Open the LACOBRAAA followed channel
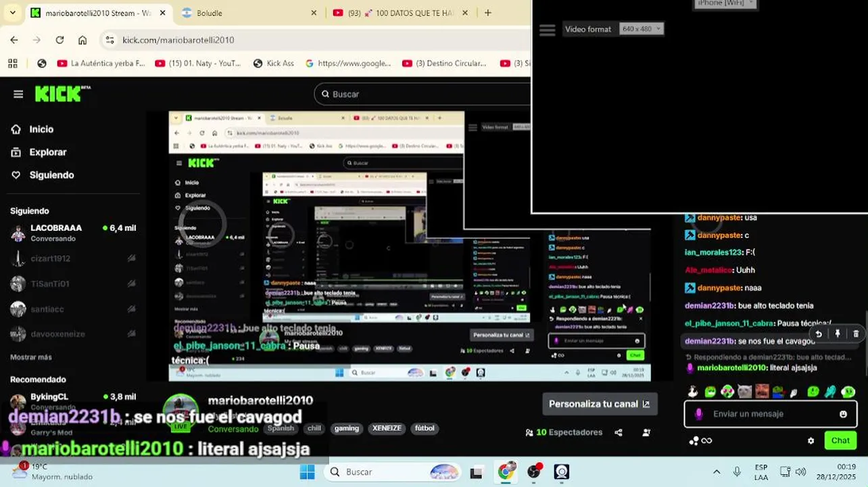 [x=73, y=233]
